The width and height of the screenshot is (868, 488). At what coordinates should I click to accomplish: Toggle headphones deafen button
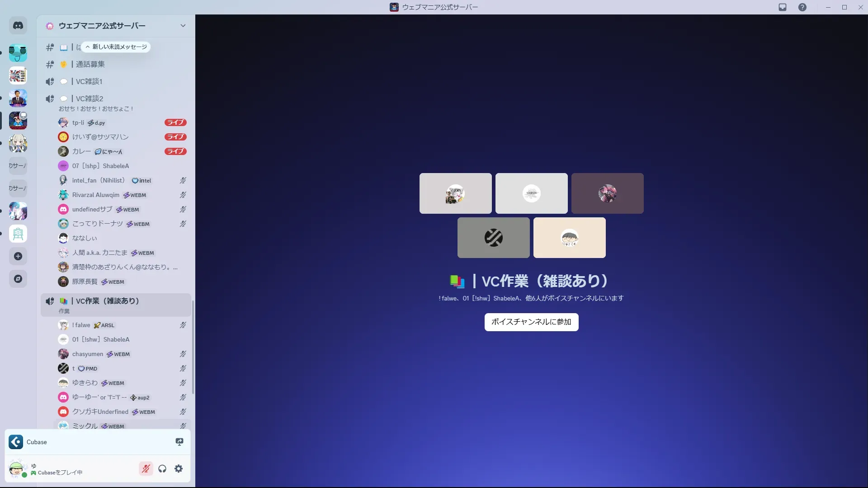[162, 469]
